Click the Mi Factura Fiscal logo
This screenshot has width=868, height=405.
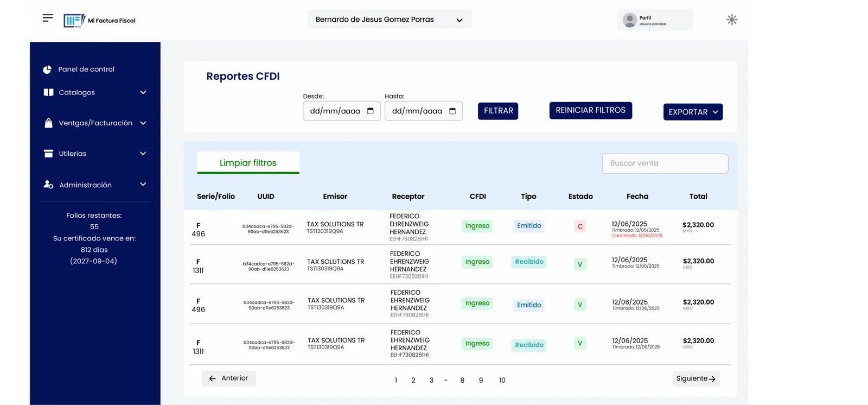(x=100, y=21)
